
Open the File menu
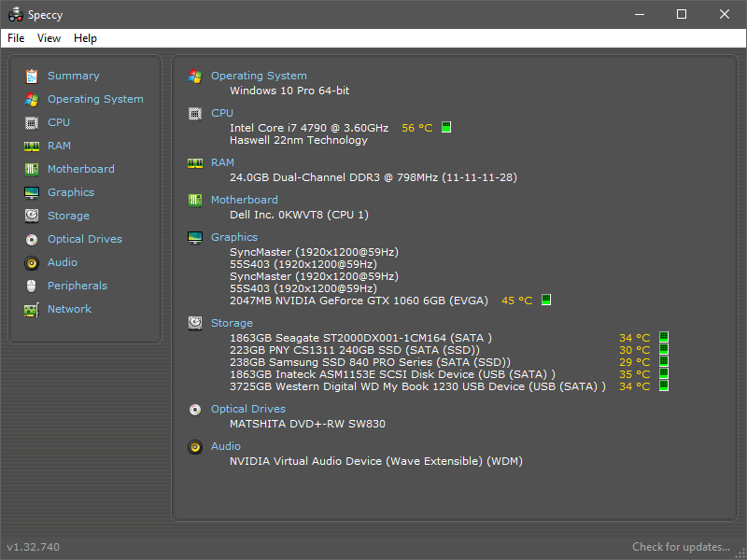point(16,38)
